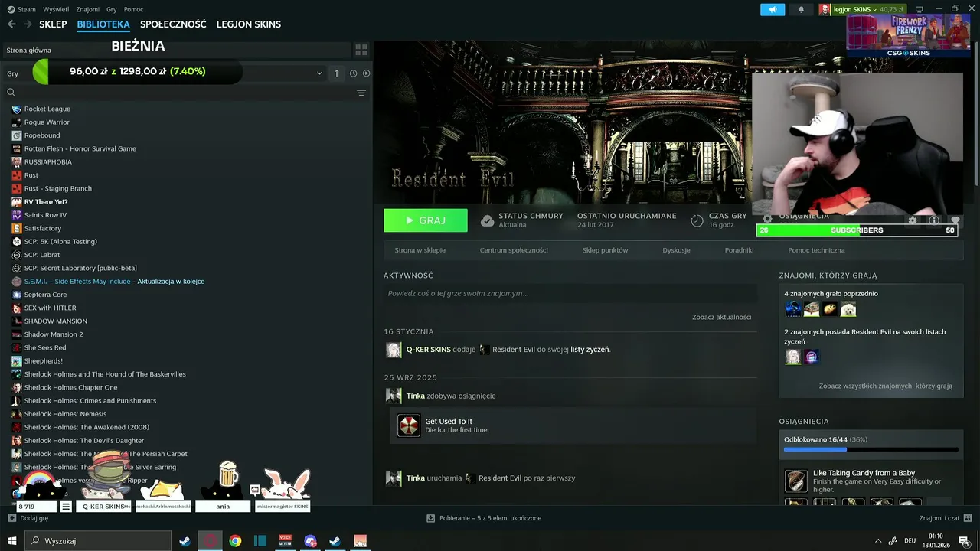Open Centrum społeczności link

[x=514, y=250]
